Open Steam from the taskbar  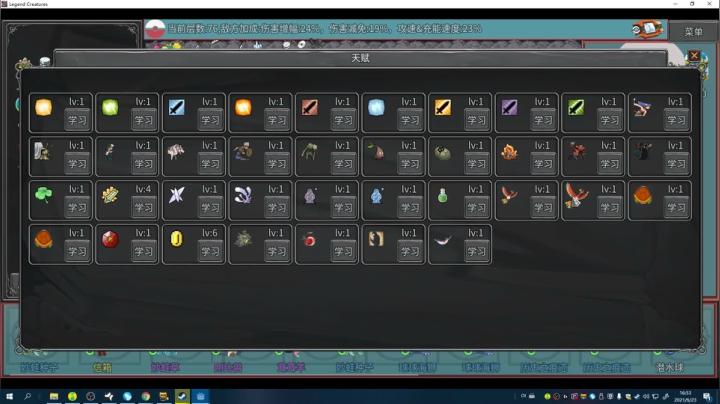pos(182,396)
